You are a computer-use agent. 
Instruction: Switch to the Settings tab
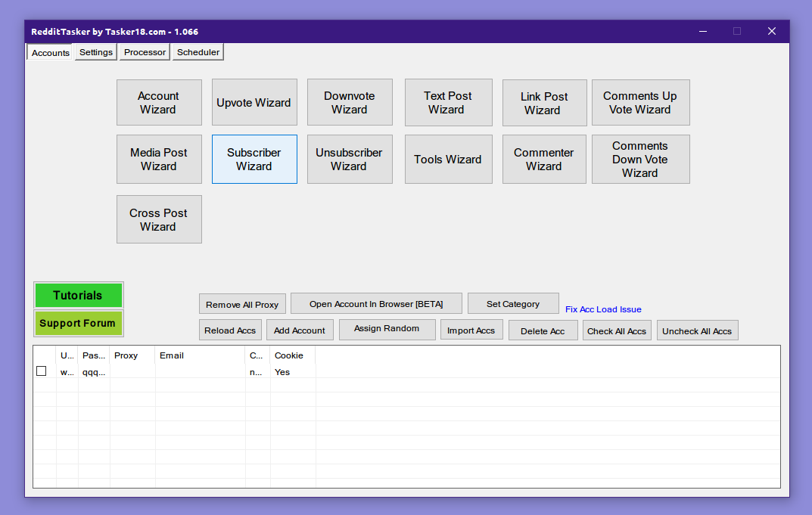click(x=96, y=52)
